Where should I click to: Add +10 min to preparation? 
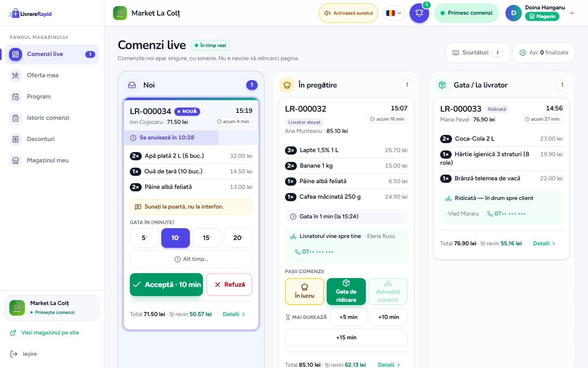(389, 317)
